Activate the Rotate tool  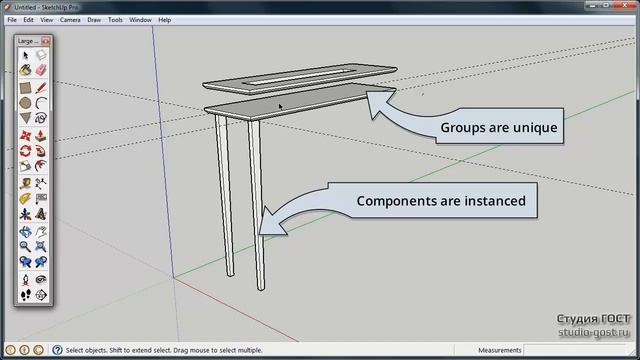point(25,151)
